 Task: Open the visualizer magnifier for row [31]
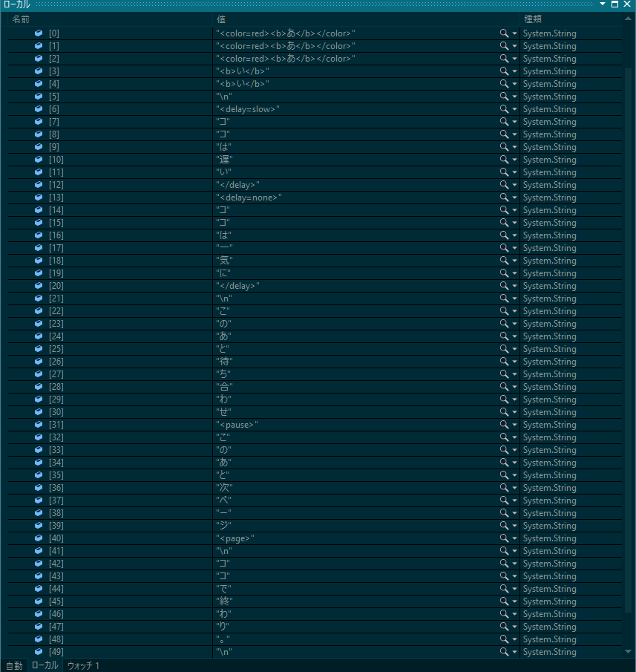(x=504, y=425)
